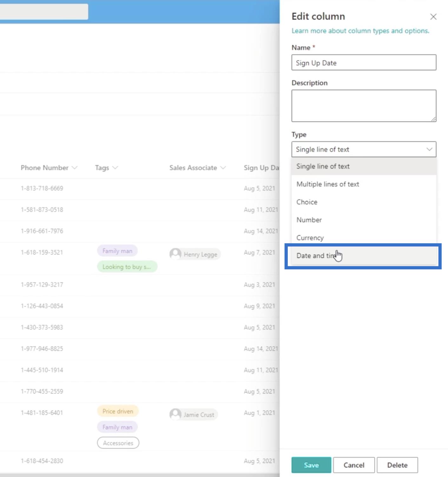Click the Aug 3, 2021 date cell
The height and width of the screenshot is (477, 448).
(x=259, y=285)
